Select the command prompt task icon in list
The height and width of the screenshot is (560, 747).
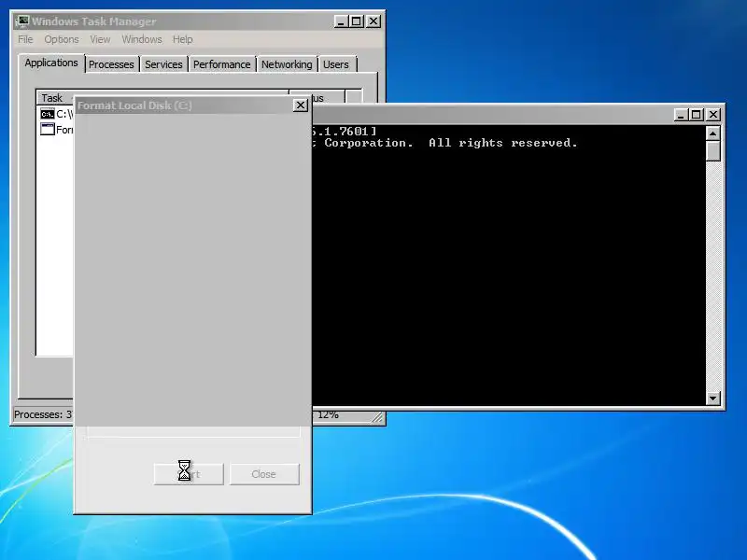tap(48, 114)
